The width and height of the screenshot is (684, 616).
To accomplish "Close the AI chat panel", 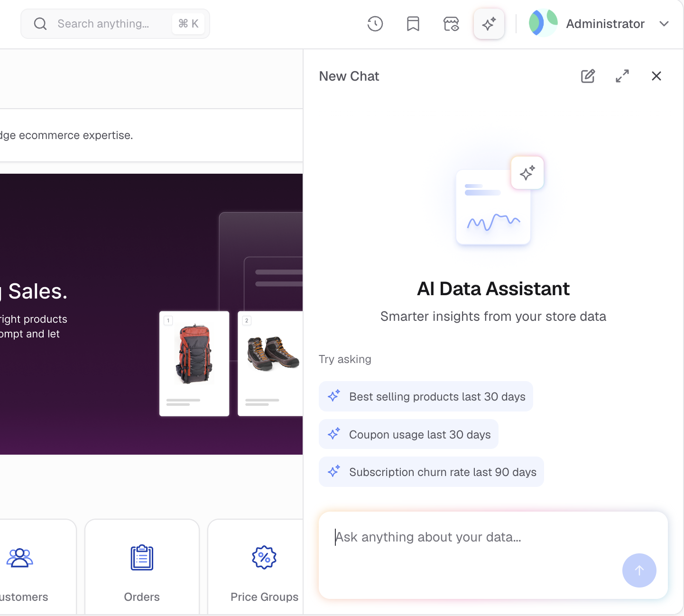I will [656, 76].
